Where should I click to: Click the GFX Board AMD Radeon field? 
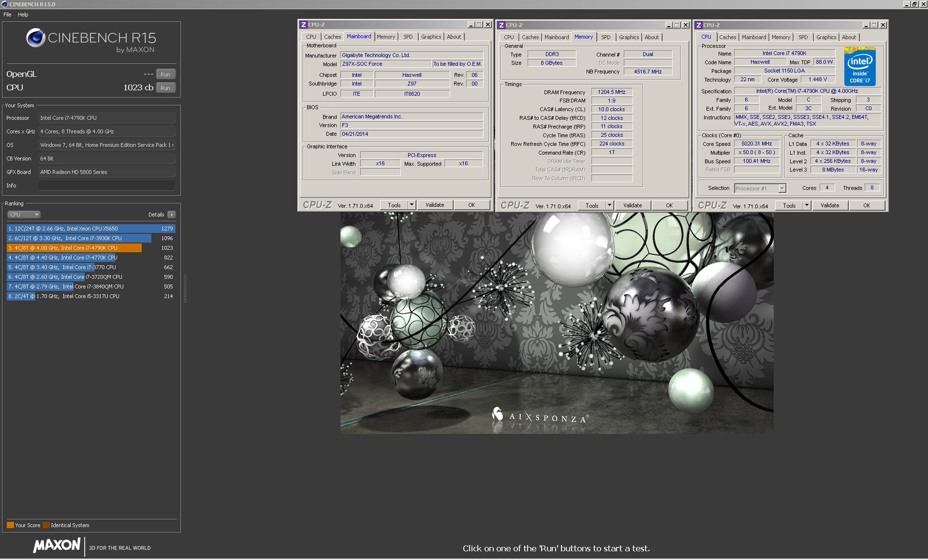[x=106, y=172]
